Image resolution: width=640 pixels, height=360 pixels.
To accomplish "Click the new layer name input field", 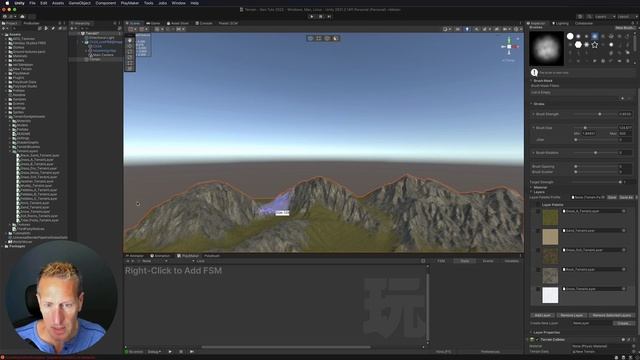I will tap(592, 323).
